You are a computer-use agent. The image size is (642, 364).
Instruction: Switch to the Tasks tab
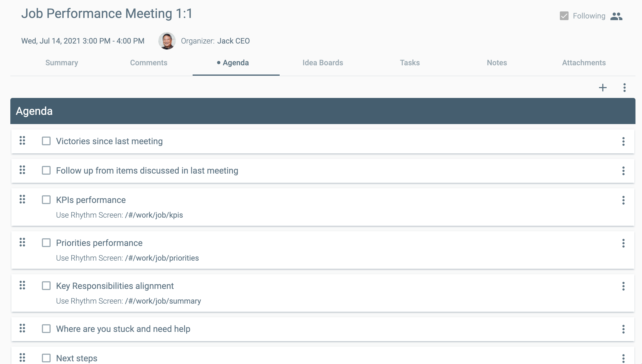coord(409,62)
